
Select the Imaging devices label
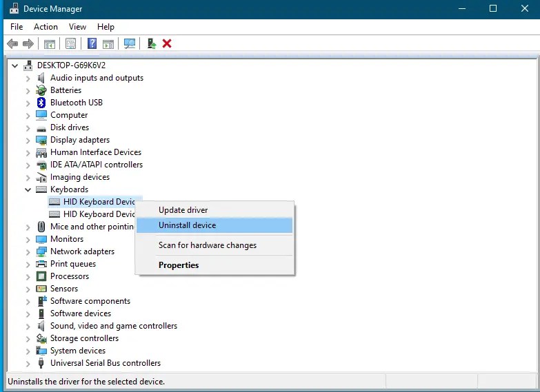(80, 177)
